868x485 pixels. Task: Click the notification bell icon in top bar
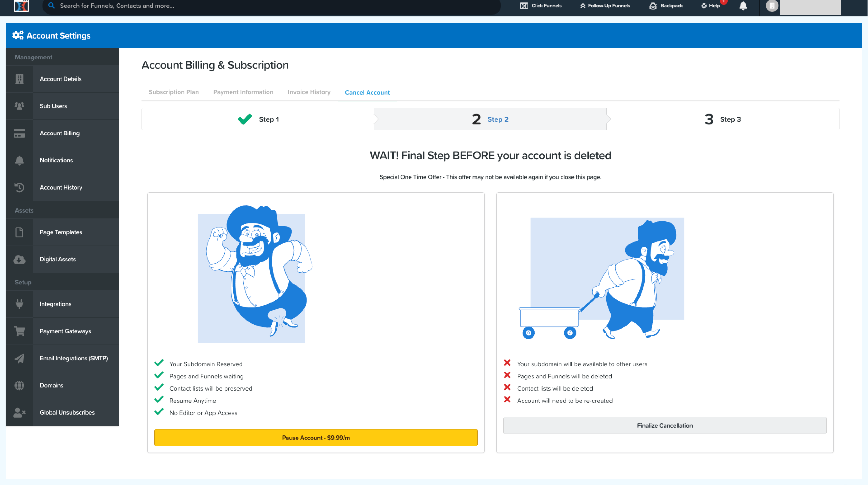743,6
